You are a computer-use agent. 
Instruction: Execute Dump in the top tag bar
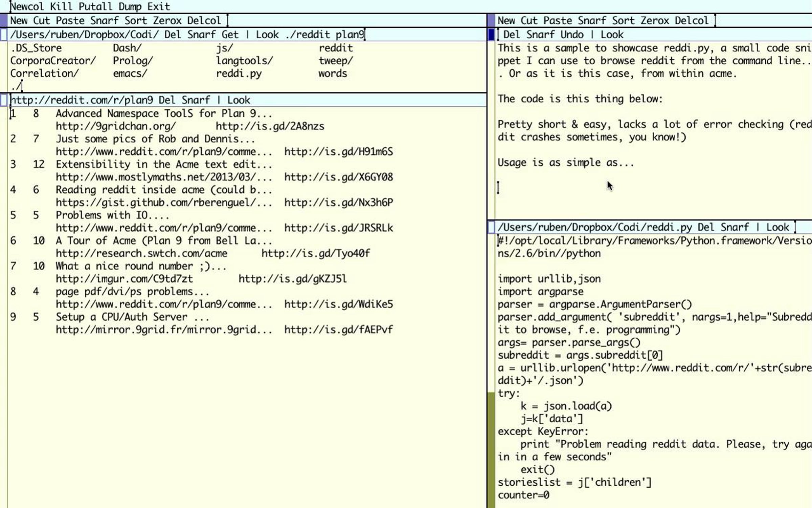coord(130,6)
